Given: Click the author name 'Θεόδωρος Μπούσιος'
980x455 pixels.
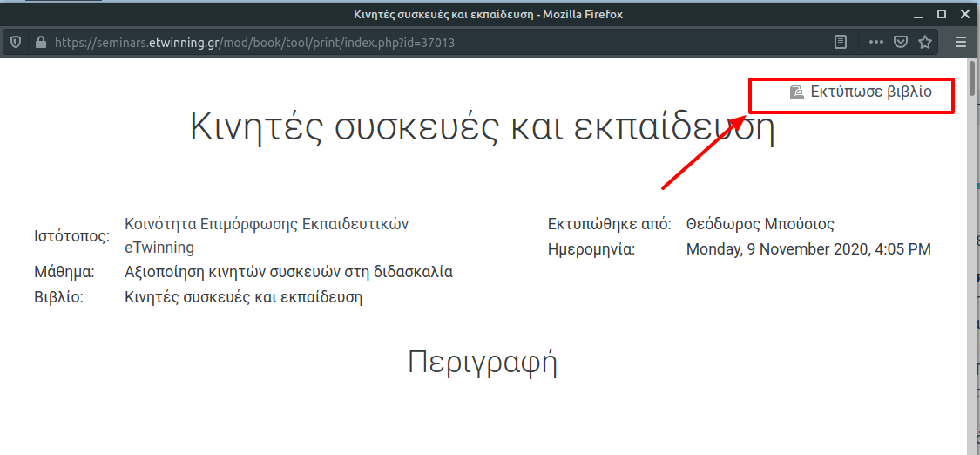Looking at the screenshot, I should [x=760, y=224].
